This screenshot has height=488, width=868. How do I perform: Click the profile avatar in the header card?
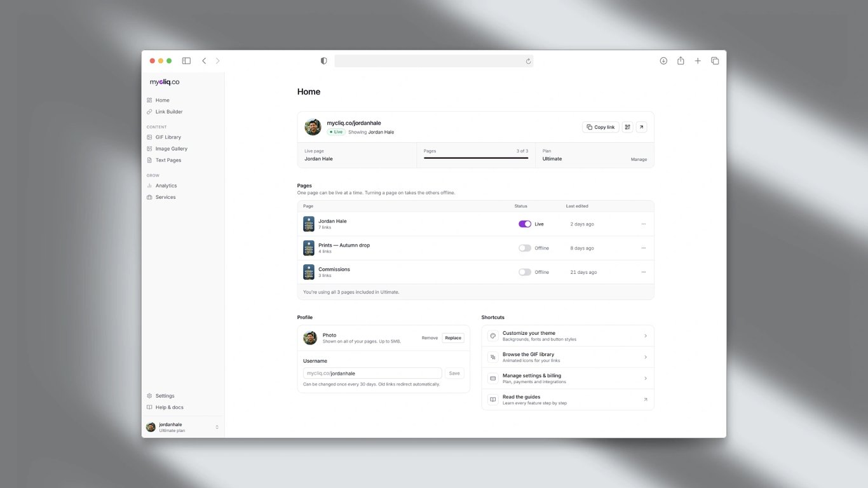point(313,127)
